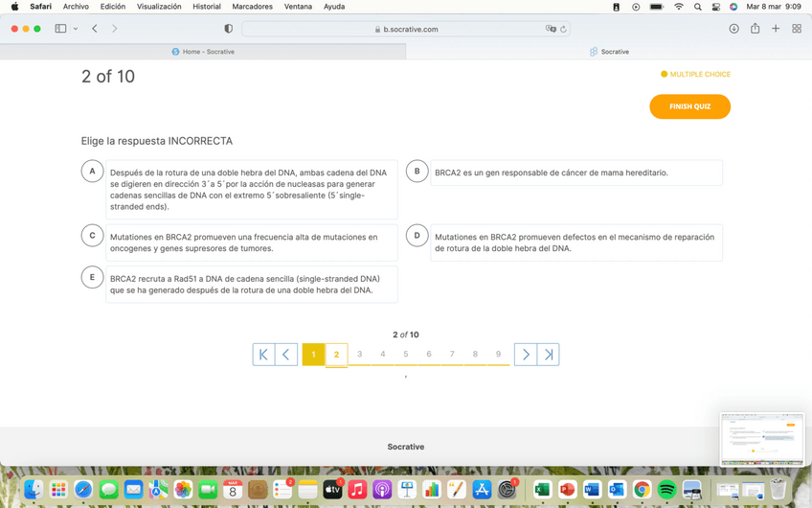Jump to the last question
Viewport: 812px width, 508px height.
[549, 355]
